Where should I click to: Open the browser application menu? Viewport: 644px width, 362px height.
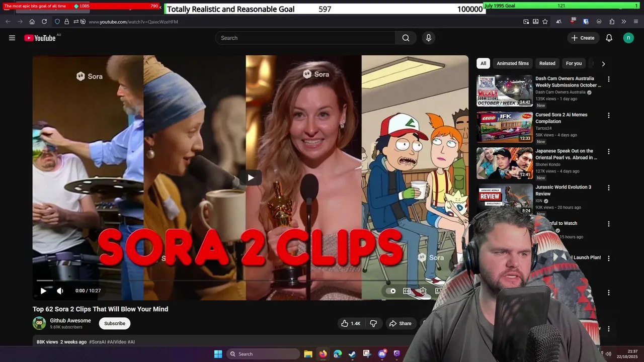[x=636, y=22]
